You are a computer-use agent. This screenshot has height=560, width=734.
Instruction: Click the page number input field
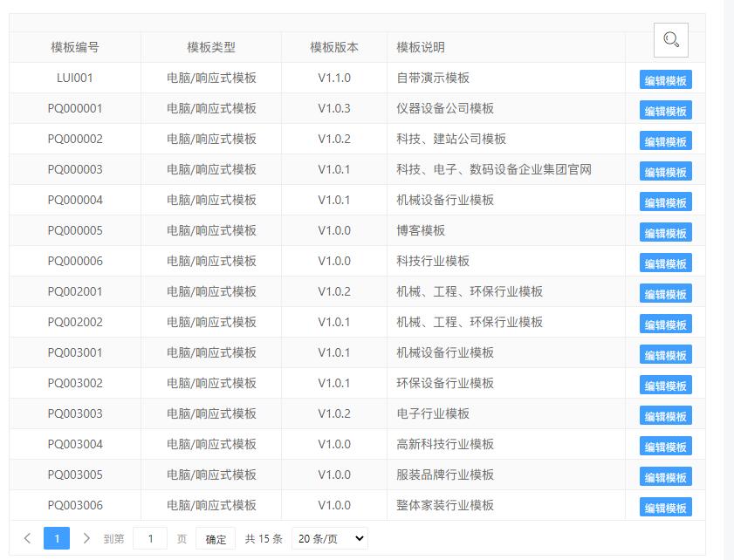(150, 538)
